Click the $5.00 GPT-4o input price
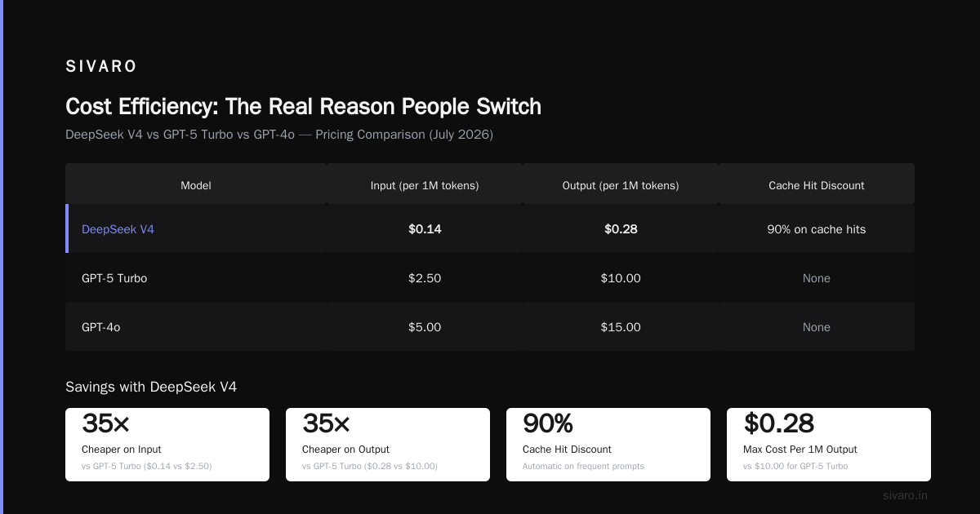The width and height of the screenshot is (980, 514). [425, 327]
